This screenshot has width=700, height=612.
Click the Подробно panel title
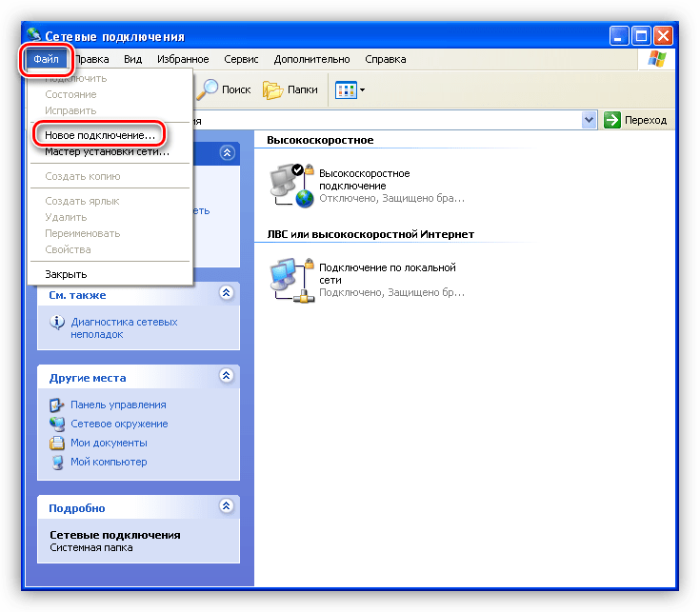click(77, 508)
